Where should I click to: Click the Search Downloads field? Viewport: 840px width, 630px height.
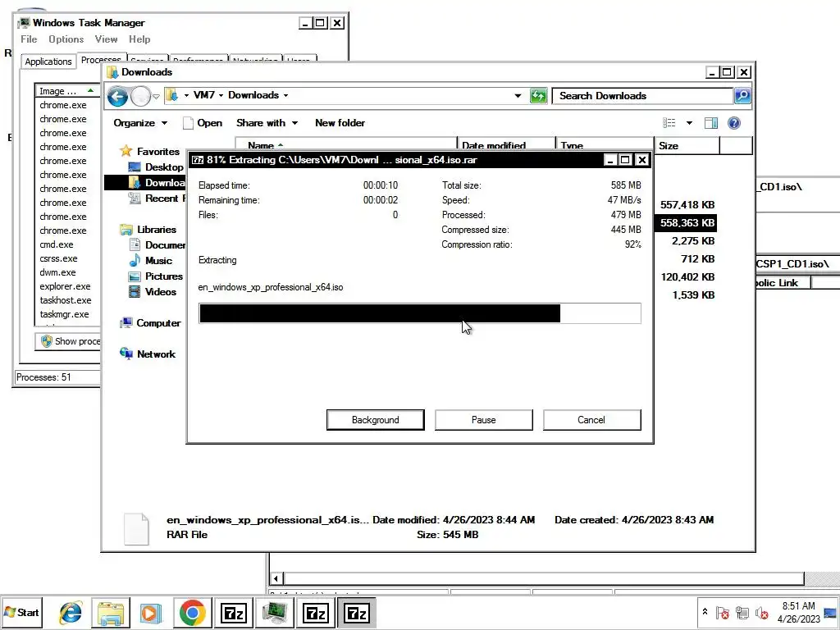pyautogui.click(x=641, y=96)
